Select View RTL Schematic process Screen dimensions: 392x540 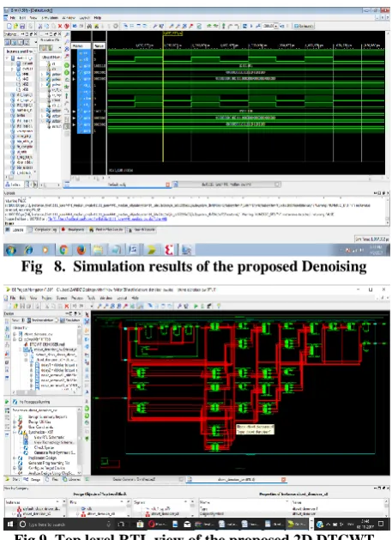(49, 437)
